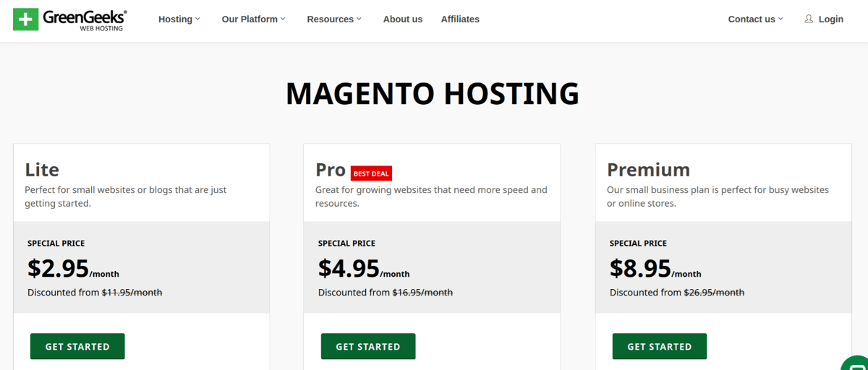Click the red BEST DEAL badge
Viewport: 868px width, 370px height.
click(371, 173)
